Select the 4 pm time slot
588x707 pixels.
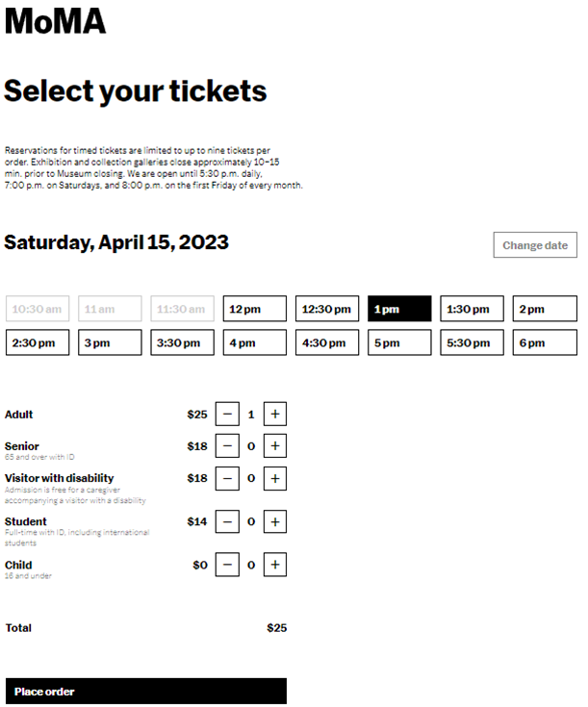pos(255,342)
